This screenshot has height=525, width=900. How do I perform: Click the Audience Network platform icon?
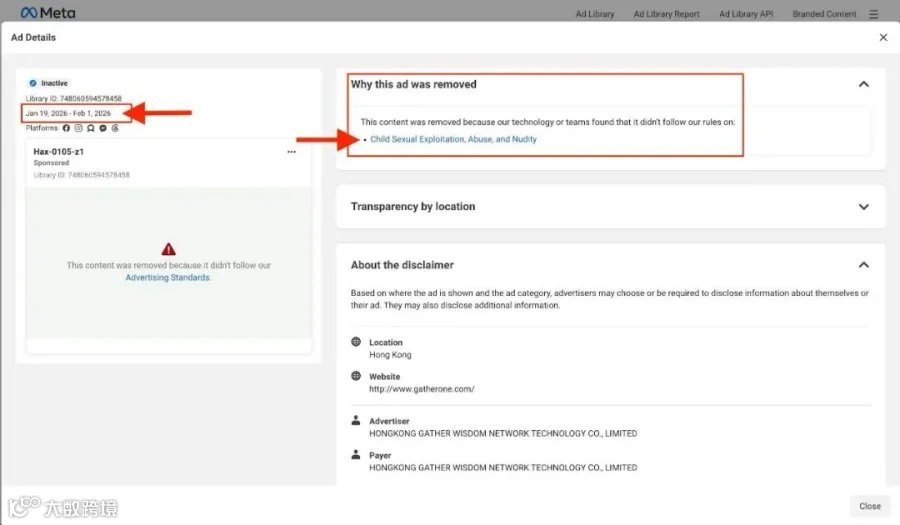point(91,128)
